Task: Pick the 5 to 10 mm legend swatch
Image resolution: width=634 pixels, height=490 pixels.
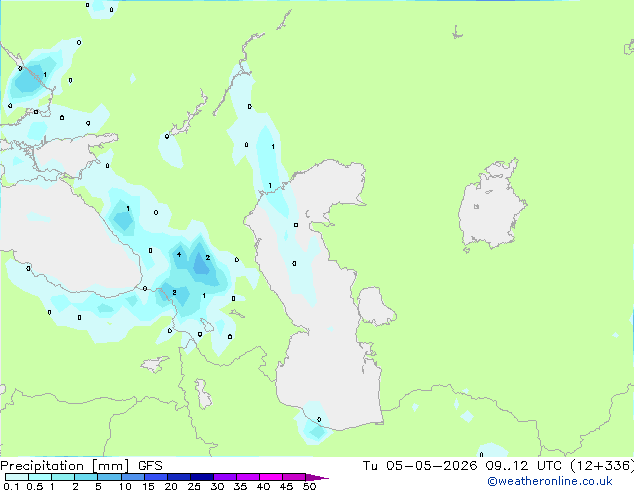Action: point(109,477)
